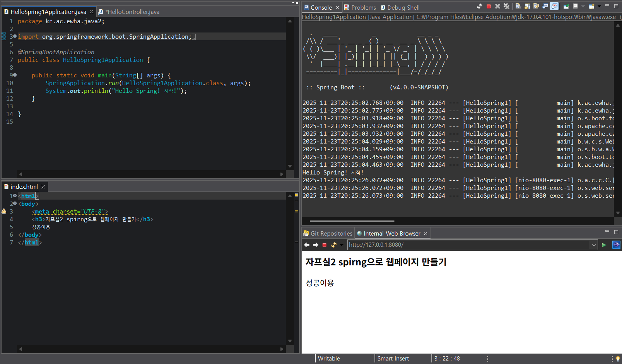Screen dimensions: 622x364
Task: Open dropdown beside Display Selected Console
Action: [583, 6]
